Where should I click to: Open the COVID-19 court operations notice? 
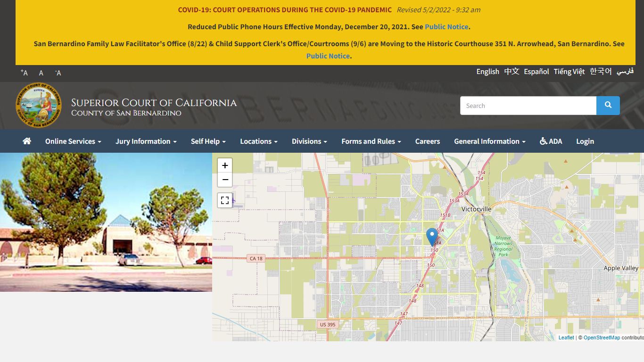[285, 10]
